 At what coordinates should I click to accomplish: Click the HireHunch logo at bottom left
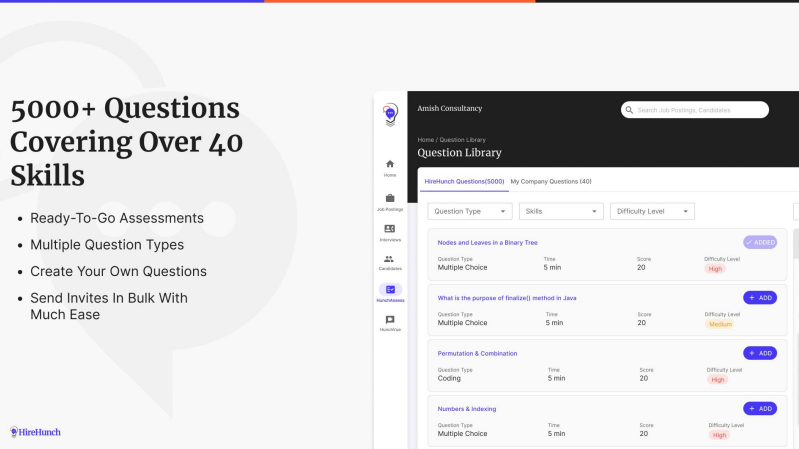tap(35, 432)
